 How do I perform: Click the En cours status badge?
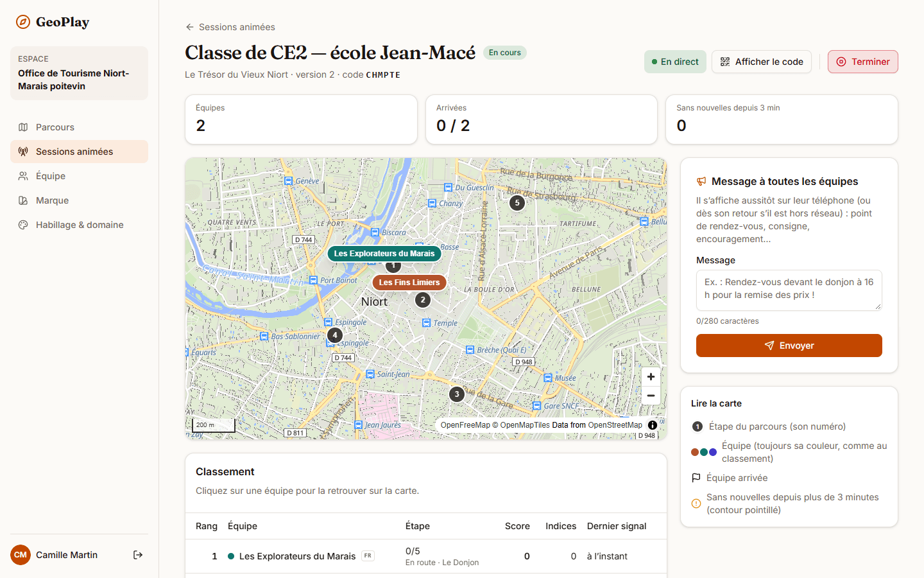click(505, 53)
